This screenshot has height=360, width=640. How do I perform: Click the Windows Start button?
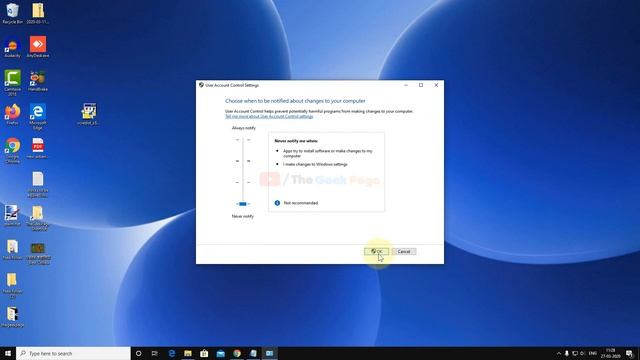(8, 353)
